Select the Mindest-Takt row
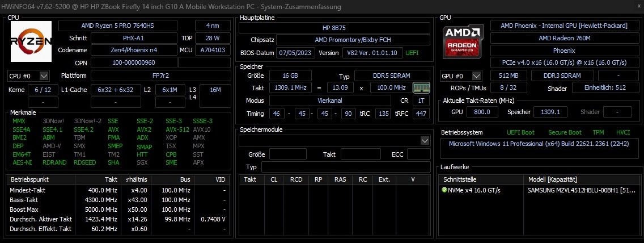This screenshot has width=644, height=243. (118, 190)
